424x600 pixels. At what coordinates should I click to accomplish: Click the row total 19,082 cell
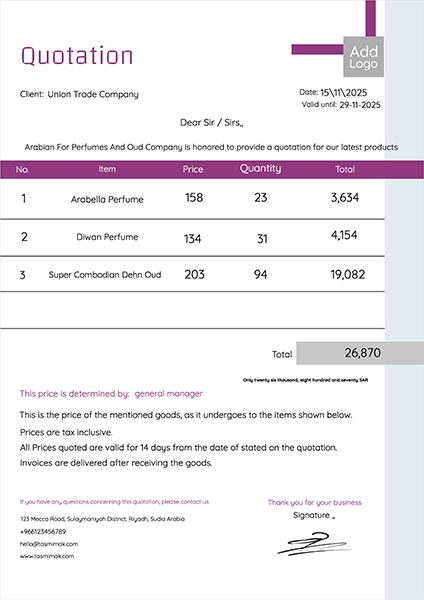tap(348, 274)
